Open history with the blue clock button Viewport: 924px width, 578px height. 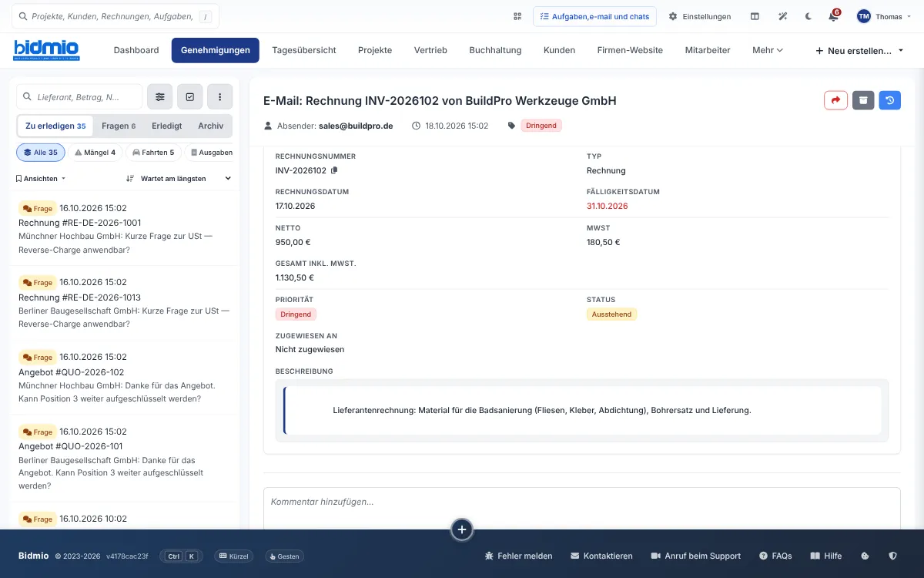[x=890, y=100]
